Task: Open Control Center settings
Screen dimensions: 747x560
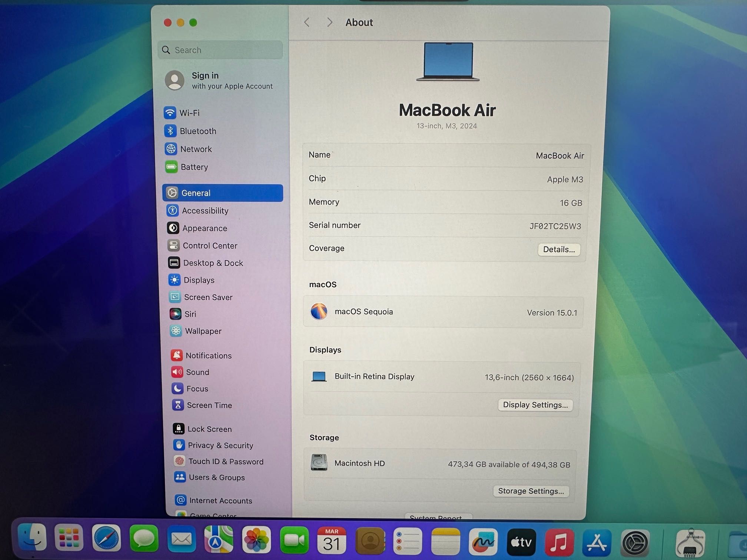Action: [203, 246]
